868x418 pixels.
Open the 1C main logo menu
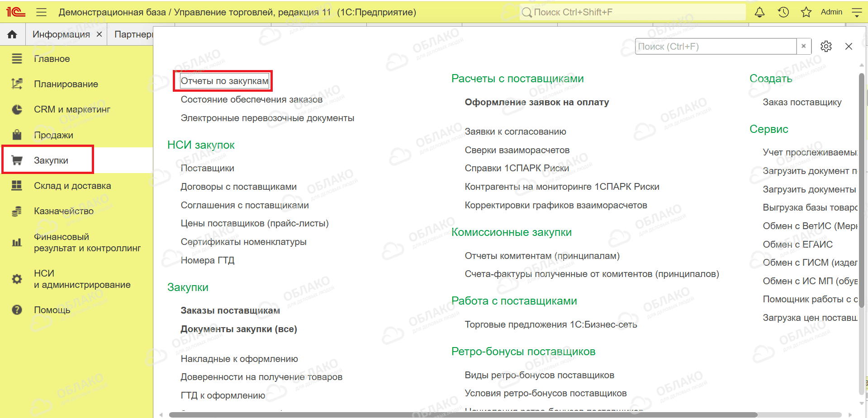coord(16,12)
